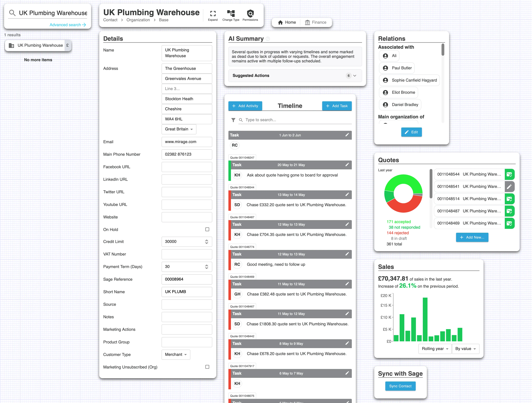
Task: Switch to the Finance tab
Action: 315,22
